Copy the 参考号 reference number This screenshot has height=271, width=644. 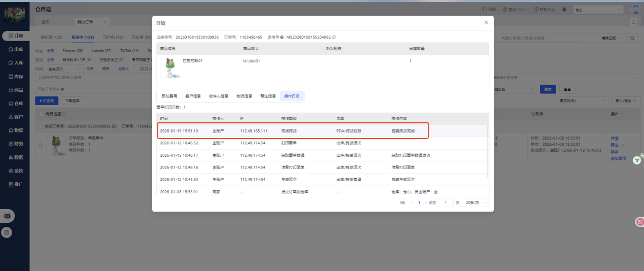(x=333, y=38)
